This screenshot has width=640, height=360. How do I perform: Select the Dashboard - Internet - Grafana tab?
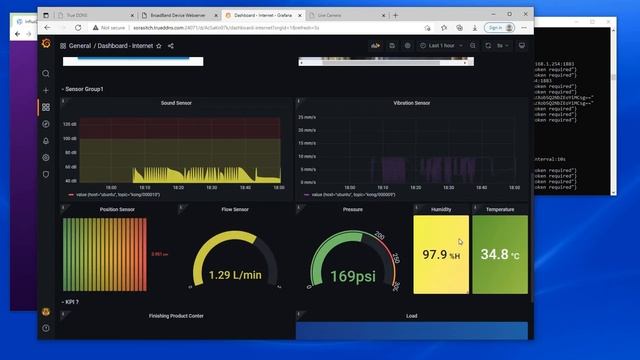[x=263, y=15]
